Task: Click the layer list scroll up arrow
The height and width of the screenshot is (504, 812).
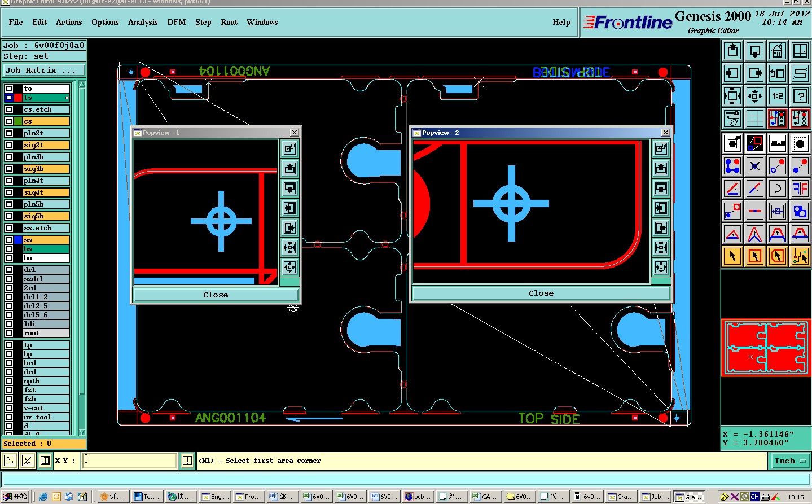Action: coord(82,85)
